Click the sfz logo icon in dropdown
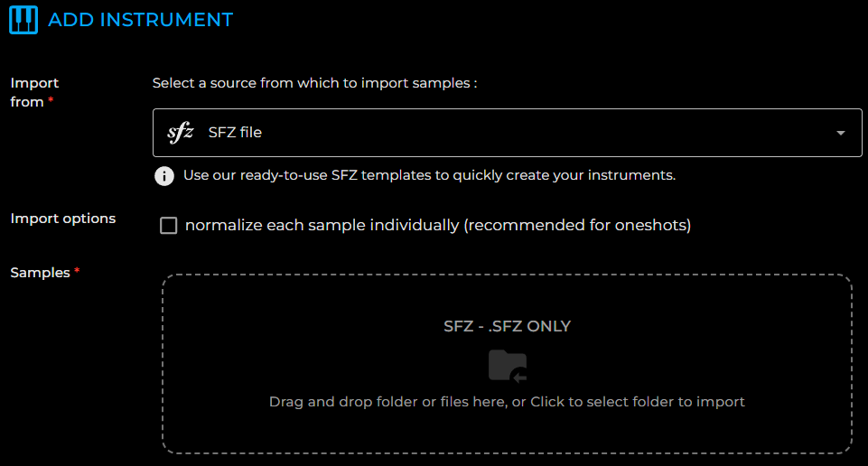Screen dimensions: 868x466 pyautogui.click(x=181, y=133)
